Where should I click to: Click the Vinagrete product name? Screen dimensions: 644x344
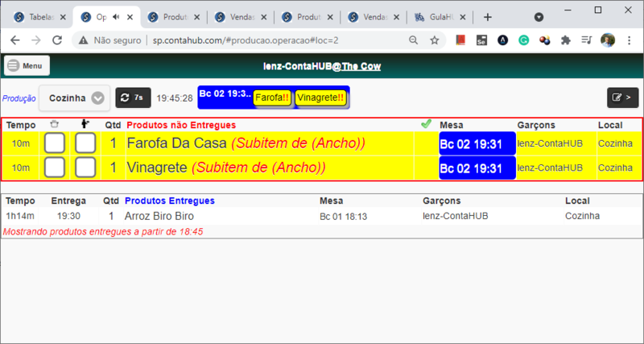(x=156, y=168)
